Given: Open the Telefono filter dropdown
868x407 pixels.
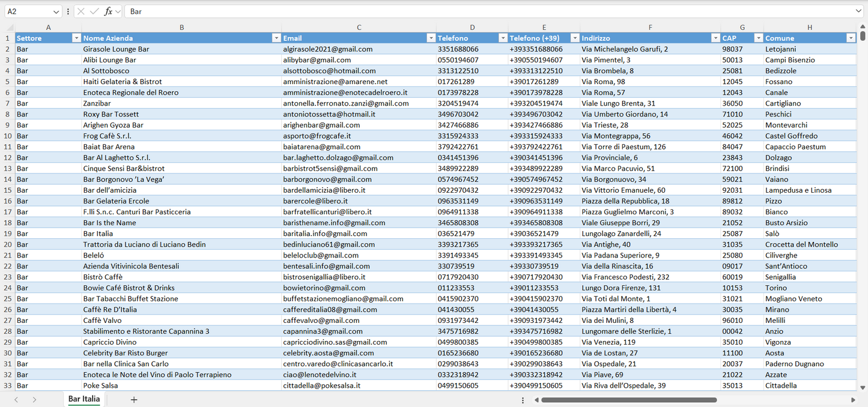Looking at the screenshot, I should (x=503, y=38).
